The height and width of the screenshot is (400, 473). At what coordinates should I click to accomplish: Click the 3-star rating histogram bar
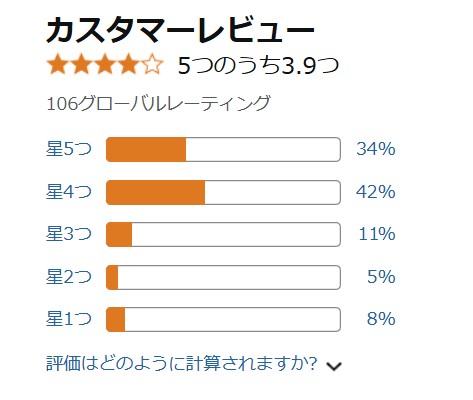tap(223, 234)
